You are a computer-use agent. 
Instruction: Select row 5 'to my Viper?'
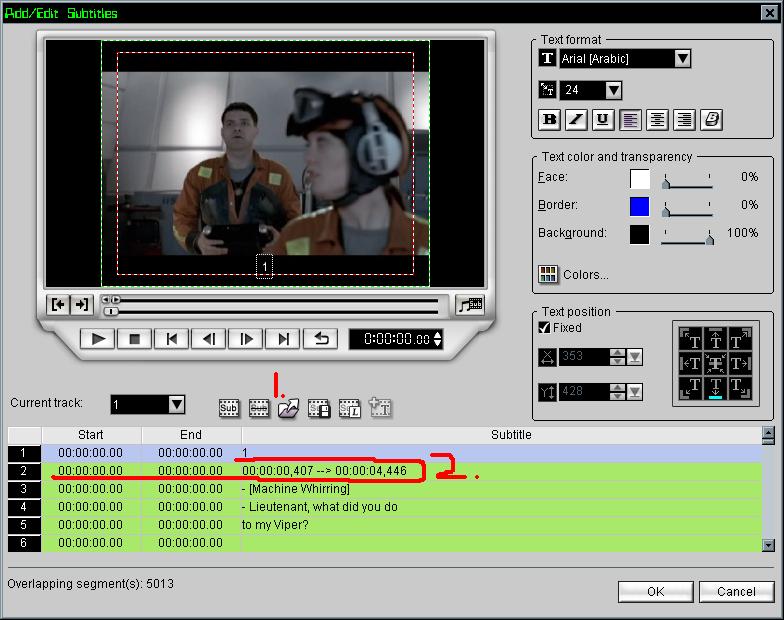(385, 525)
